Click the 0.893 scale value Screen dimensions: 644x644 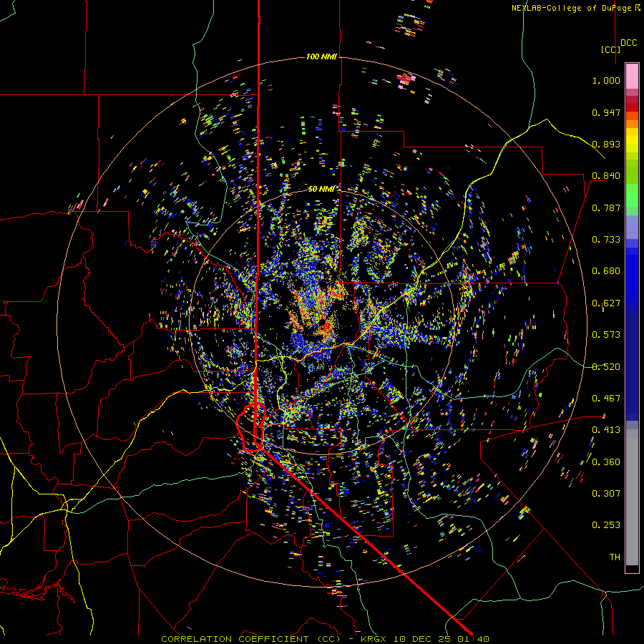606,144
